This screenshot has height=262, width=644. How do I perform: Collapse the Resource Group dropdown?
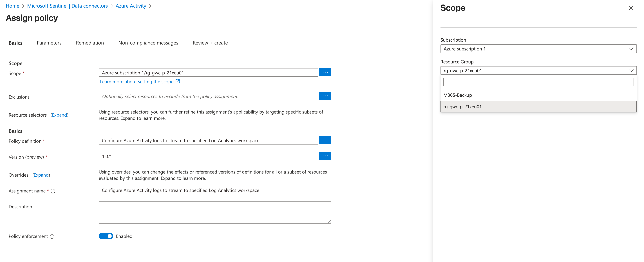538,71
